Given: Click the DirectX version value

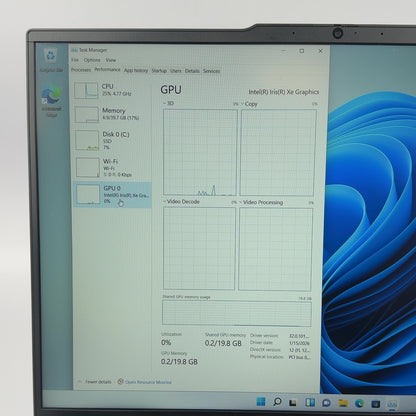Looking at the screenshot, I should [x=299, y=350].
